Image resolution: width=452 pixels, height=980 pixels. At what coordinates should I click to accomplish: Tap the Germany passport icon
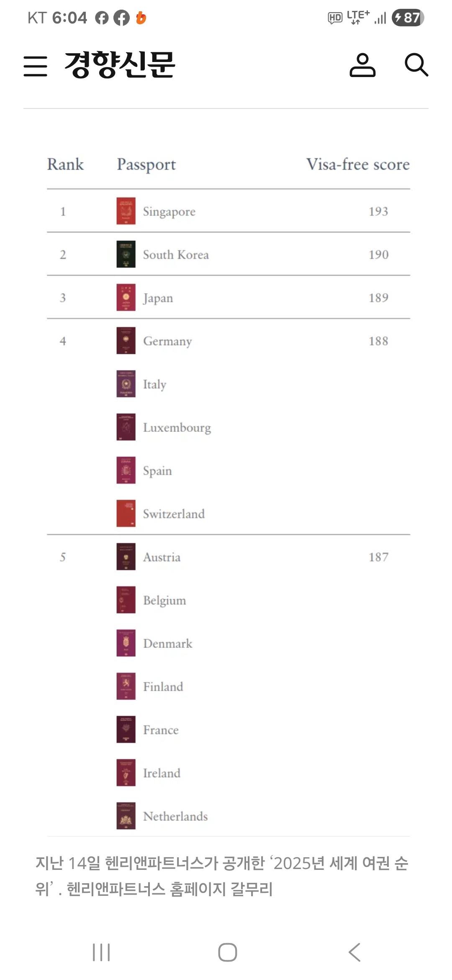[x=126, y=340]
